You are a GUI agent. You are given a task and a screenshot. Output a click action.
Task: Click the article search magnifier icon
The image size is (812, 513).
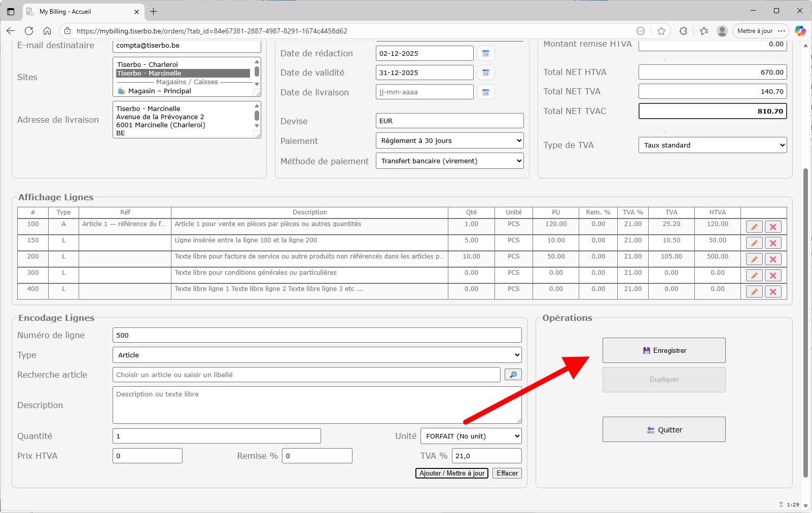click(513, 375)
